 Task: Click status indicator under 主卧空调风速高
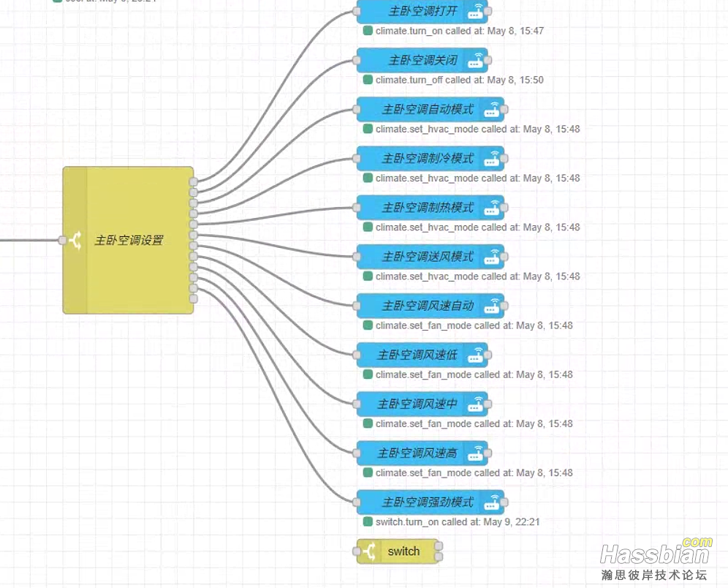click(x=368, y=473)
